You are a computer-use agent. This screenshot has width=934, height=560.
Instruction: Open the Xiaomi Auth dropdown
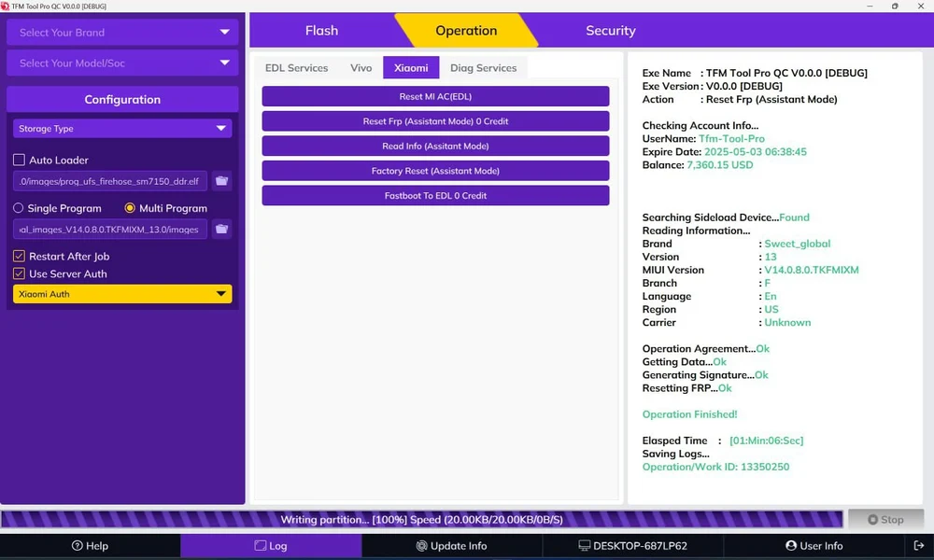[x=122, y=294]
